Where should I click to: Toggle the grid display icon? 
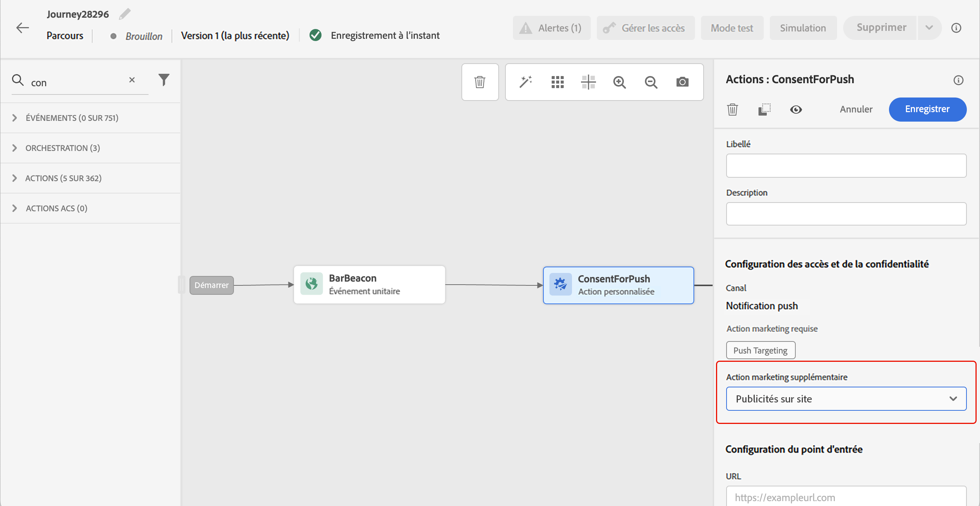[557, 82]
